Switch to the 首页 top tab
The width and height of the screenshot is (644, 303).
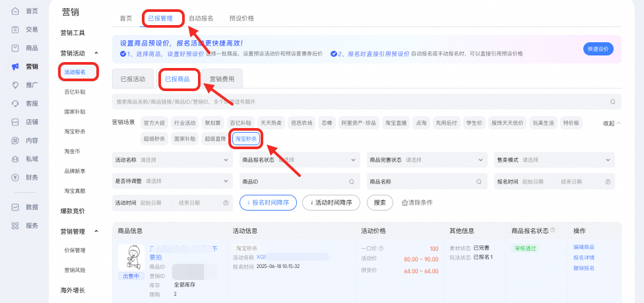[x=126, y=18]
